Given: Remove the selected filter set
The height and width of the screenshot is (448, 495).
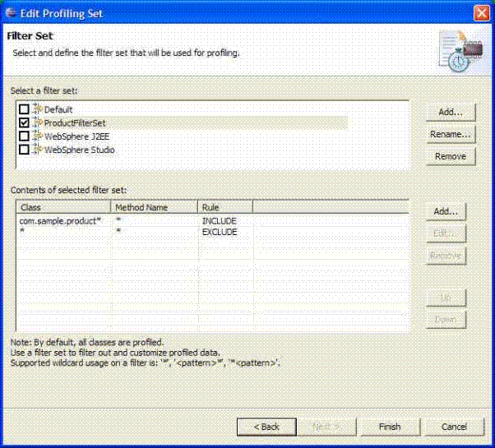Looking at the screenshot, I should click(450, 156).
